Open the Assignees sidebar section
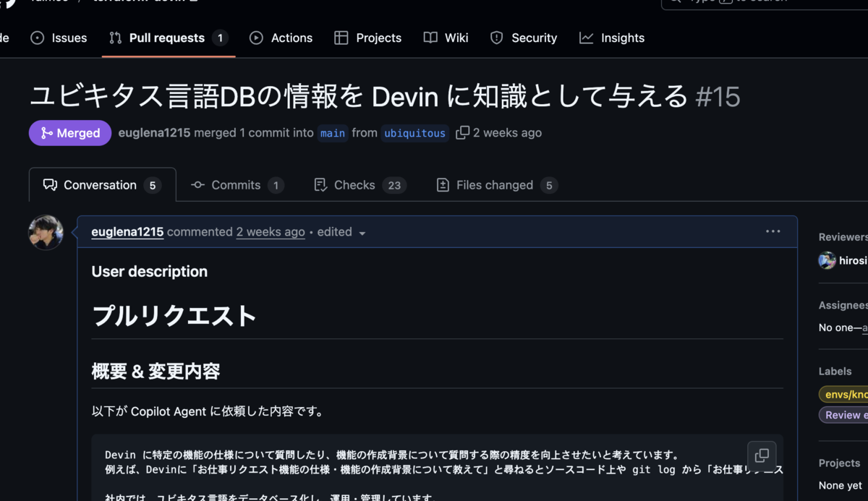 [x=843, y=305]
